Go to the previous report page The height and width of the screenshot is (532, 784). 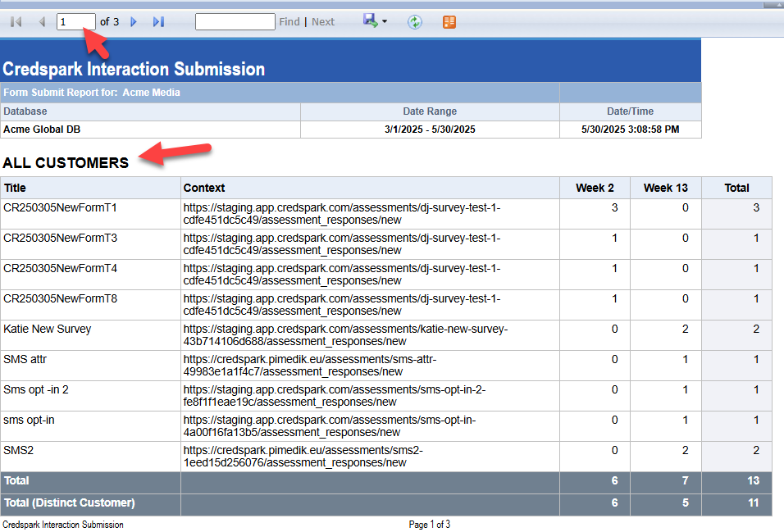click(41, 22)
